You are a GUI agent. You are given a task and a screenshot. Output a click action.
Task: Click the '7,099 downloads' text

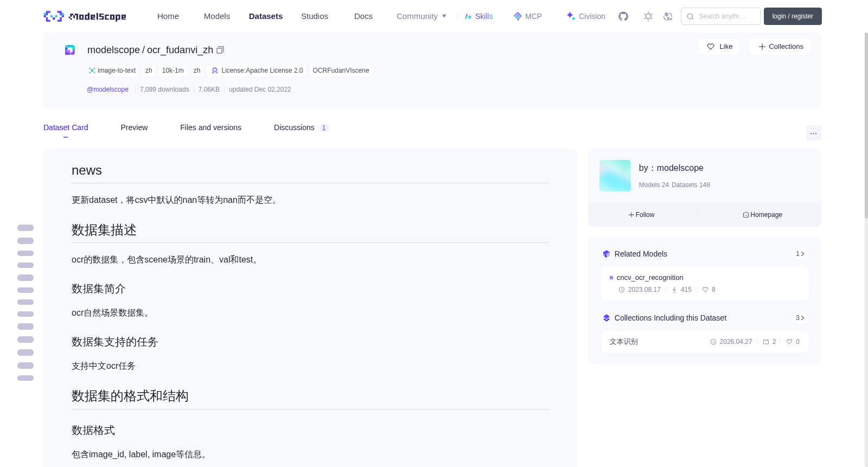164,89
